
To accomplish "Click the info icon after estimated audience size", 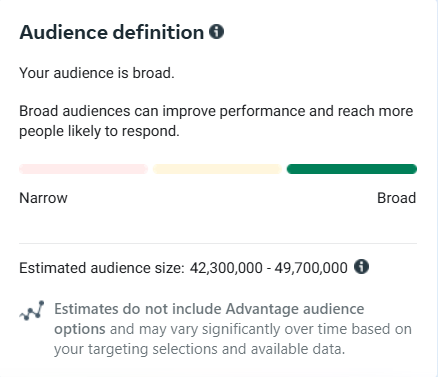I will (x=361, y=267).
